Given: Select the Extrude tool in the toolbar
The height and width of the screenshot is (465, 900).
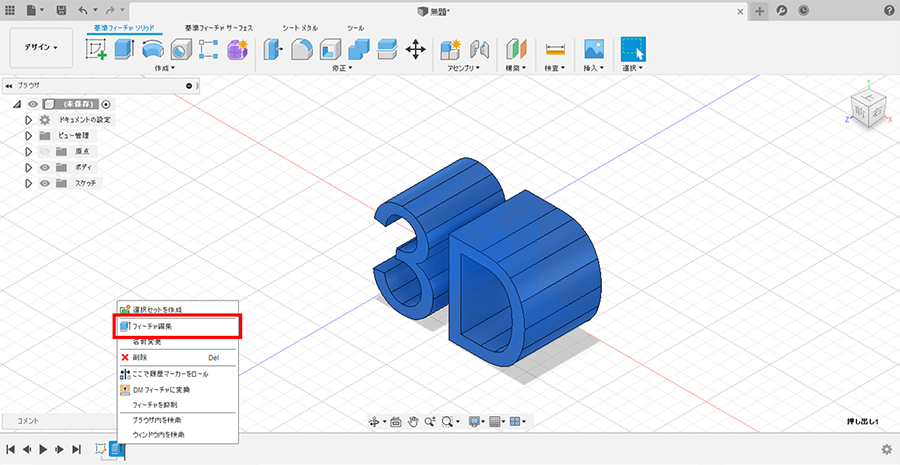Looking at the screenshot, I should pos(124,48).
